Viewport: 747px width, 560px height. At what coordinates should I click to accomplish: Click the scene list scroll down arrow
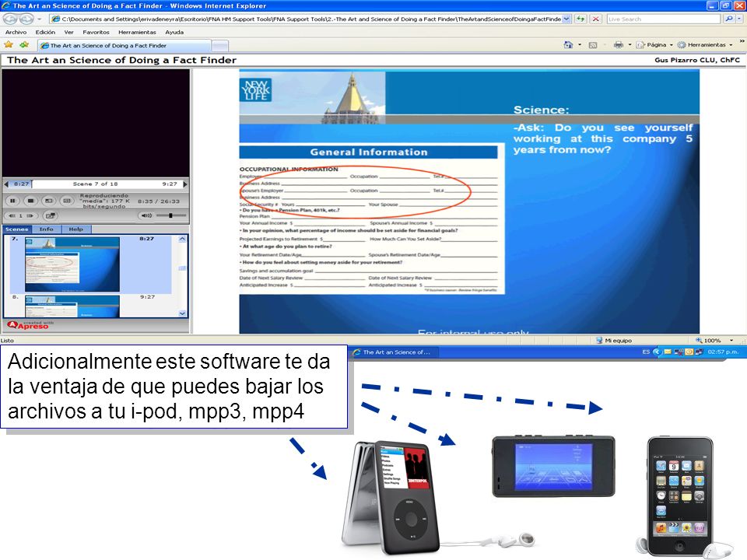[182, 313]
